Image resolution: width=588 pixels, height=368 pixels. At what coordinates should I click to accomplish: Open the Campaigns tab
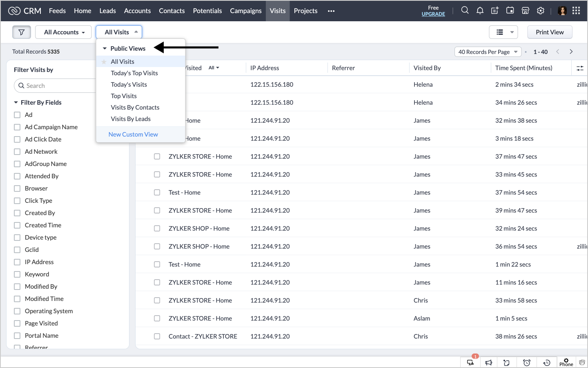(x=245, y=11)
